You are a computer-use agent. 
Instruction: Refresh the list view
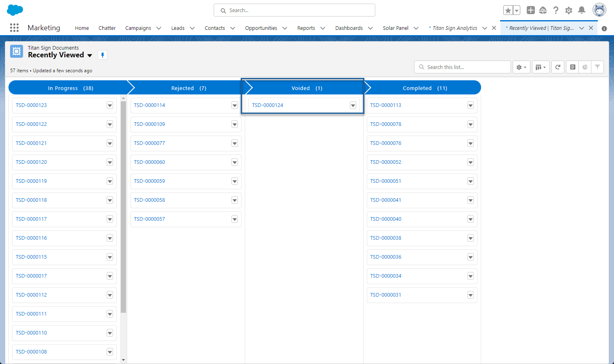(558, 67)
